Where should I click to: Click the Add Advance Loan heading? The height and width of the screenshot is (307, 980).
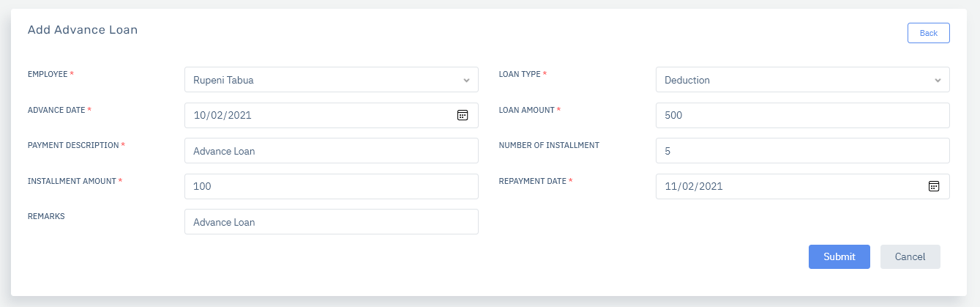83,30
